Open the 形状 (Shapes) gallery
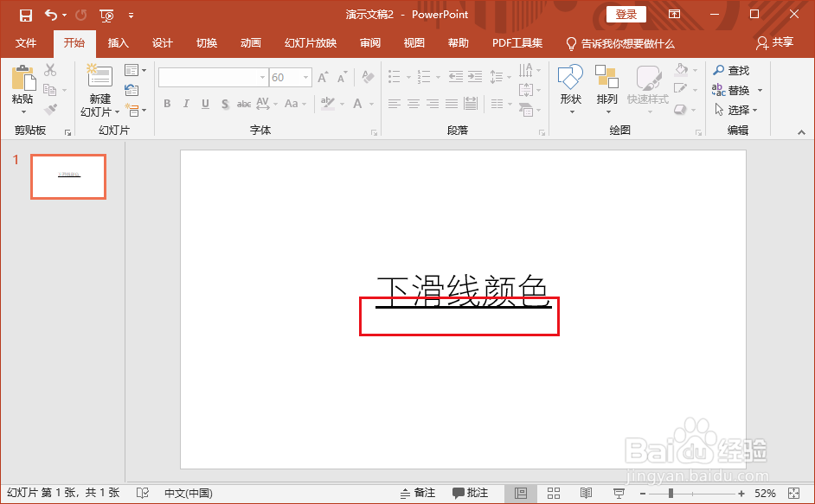Screen dimensions: 815x504 click(x=570, y=86)
